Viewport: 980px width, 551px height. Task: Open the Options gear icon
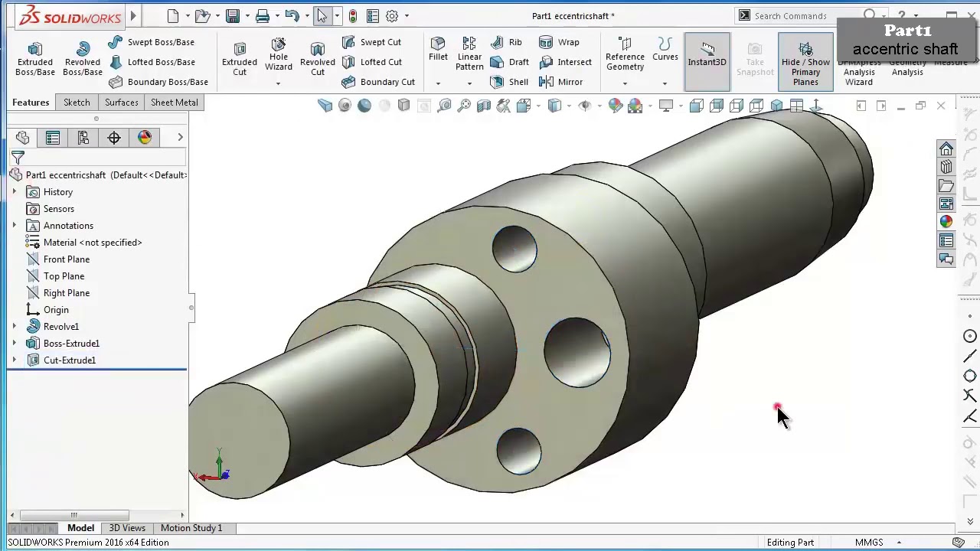click(x=392, y=15)
